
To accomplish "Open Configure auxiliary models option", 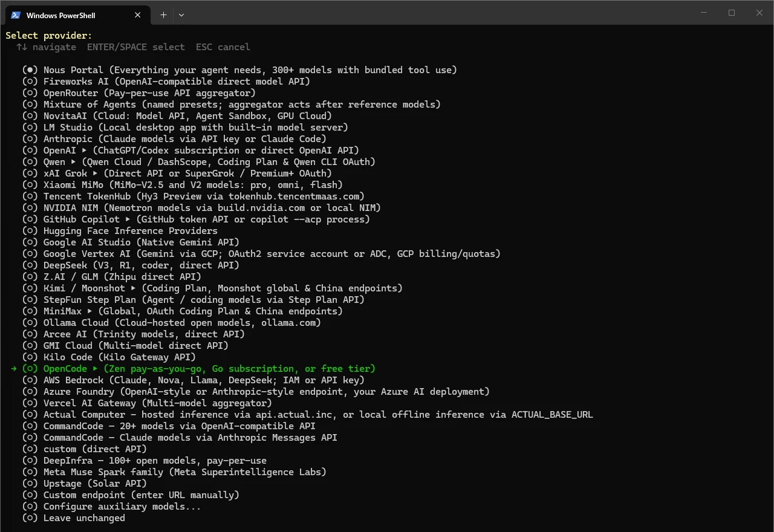I will tap(112, 507).
